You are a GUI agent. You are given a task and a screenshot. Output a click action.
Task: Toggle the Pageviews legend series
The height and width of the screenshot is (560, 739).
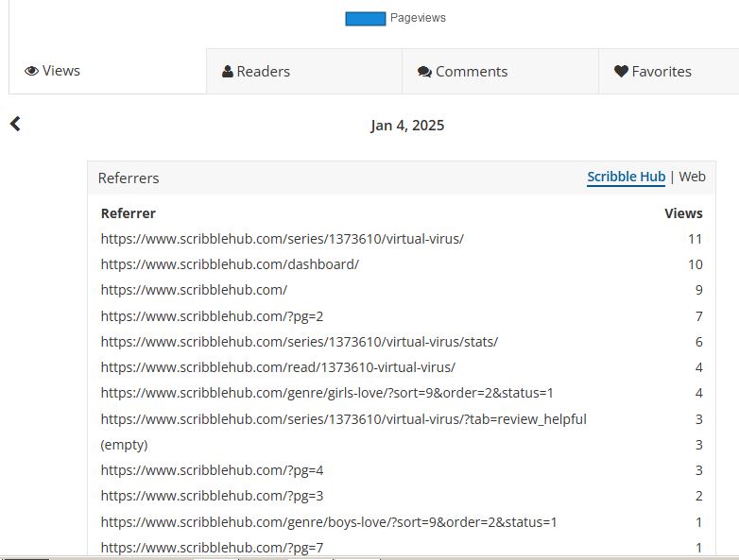click(417, 18)
